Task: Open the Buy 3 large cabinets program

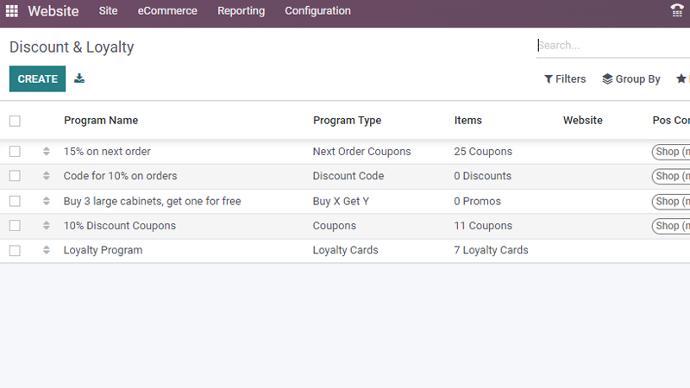Action: [152, 201]
